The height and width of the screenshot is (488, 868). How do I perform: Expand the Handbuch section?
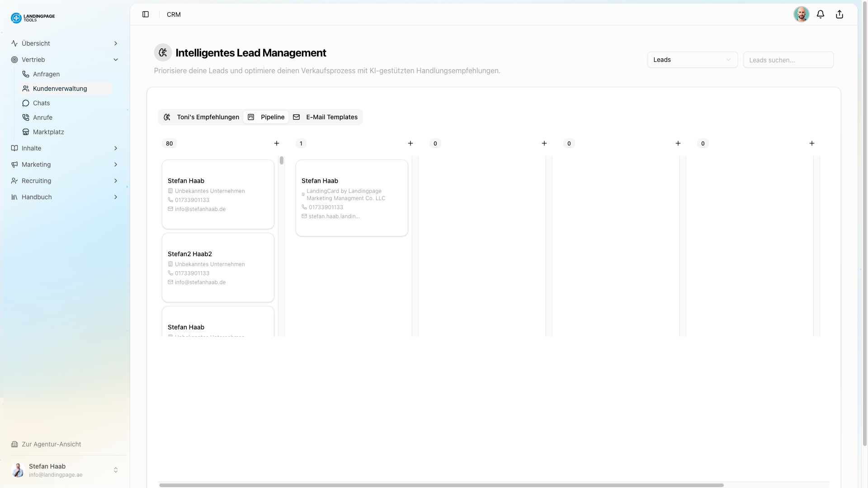coord(116,197)
